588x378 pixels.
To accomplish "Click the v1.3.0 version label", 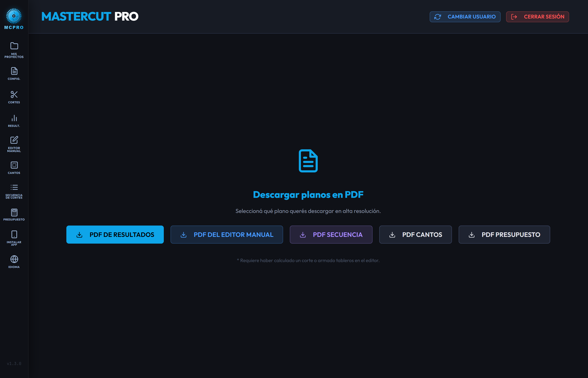I will 14,364.
